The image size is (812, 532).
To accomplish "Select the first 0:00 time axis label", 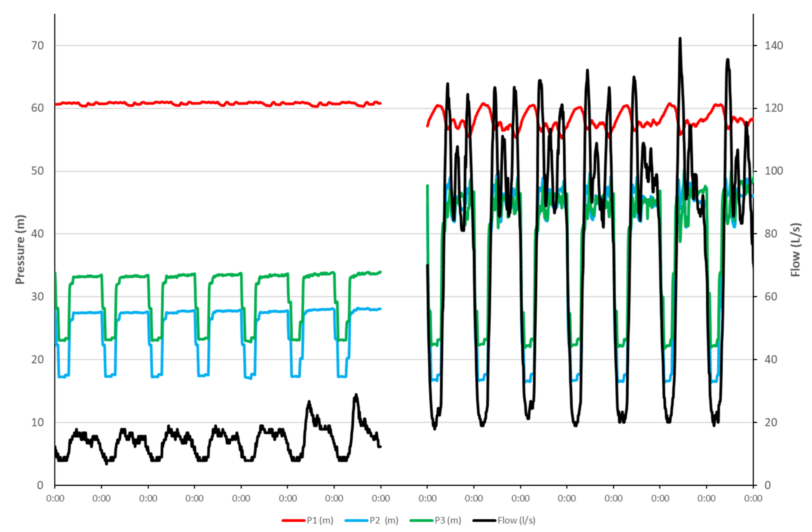I will [55, 498].
